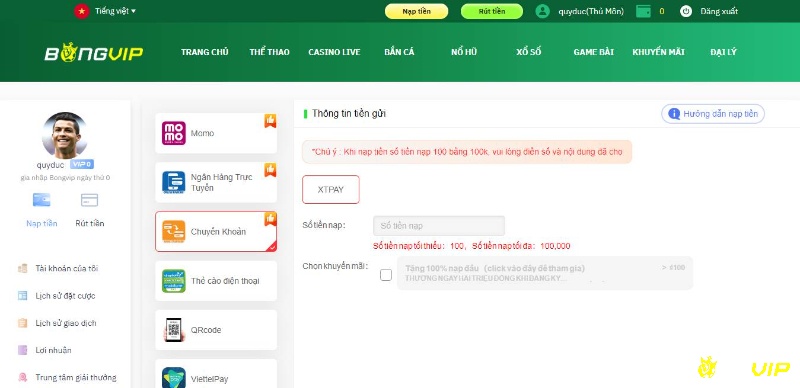Click the Thẻ cào điện thoại icon

173,281
